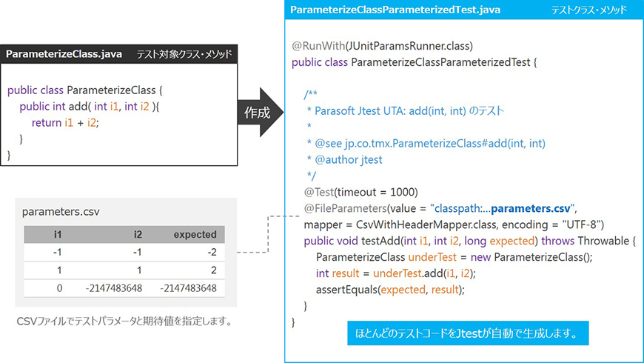644x363 pixels.
Task: Click '@see jp.co.tmx.ParameterizeClass#add' comment line
Action: tap(426, 143)
